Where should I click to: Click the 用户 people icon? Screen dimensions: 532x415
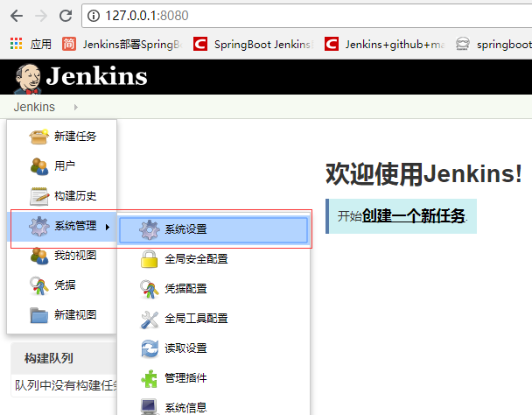pos(39,166)
